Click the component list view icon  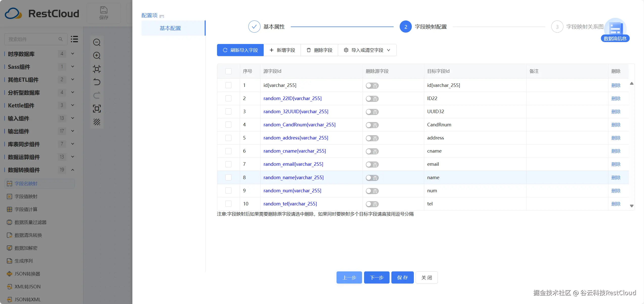(74, 39)
